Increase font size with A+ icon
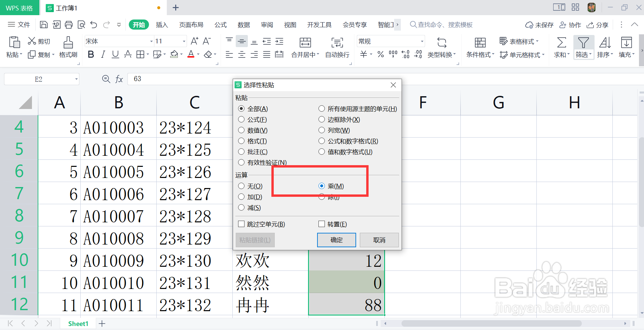 194,41
